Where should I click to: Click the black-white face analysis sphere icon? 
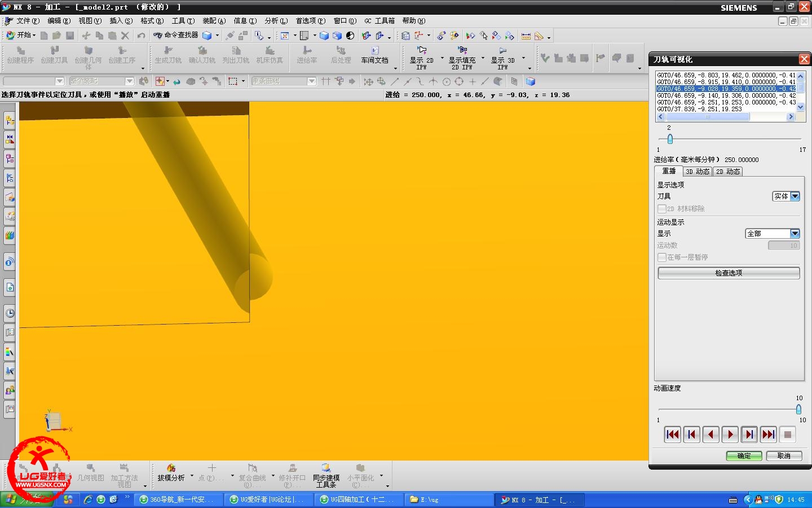[x=350, y=36]
